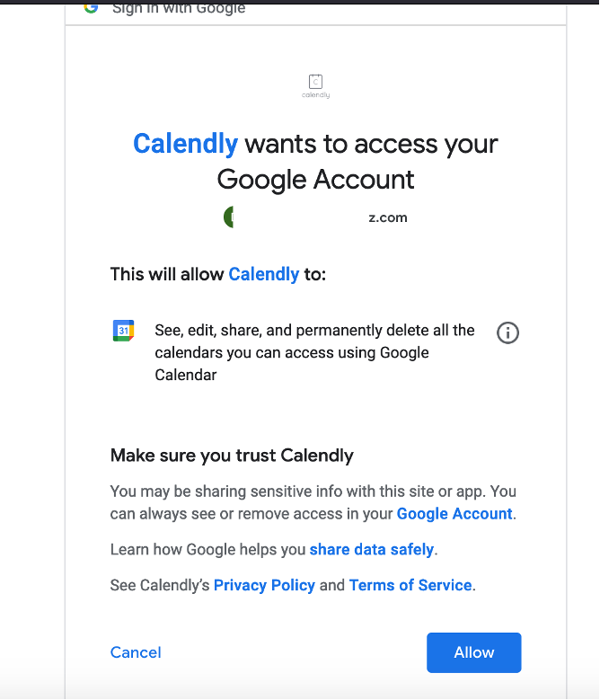Open the Google Account link
Image resolution: width=600 pixels, height=700 pixels.
pyautogui.click(x=454, y=514)
